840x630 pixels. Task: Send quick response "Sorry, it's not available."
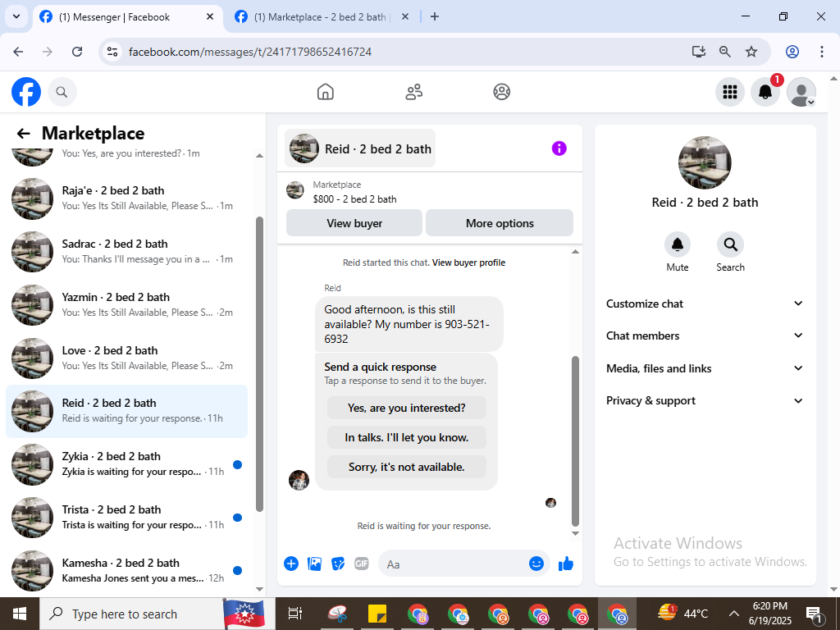pos(407,467)
